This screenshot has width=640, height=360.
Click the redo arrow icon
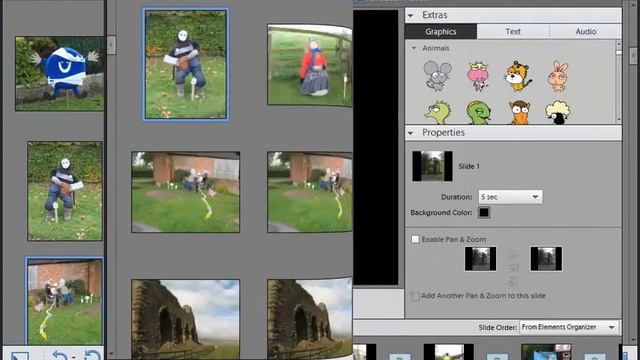click(93, 355)
